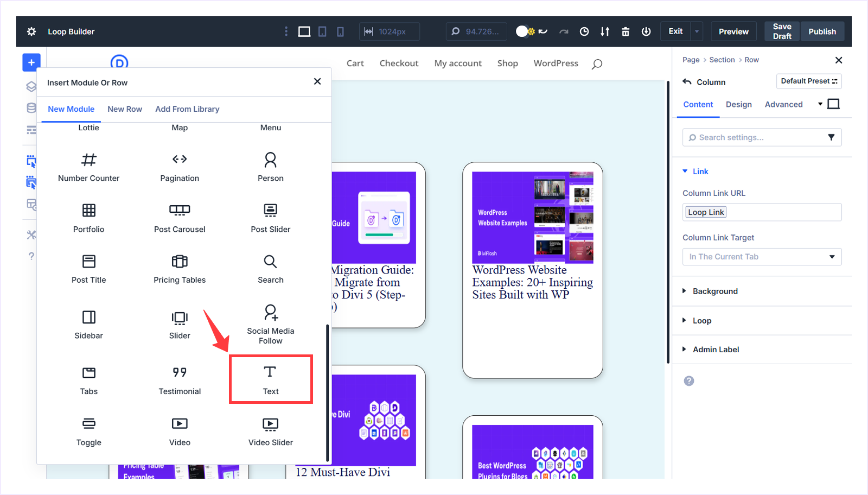
Task: Select the Text module
Action: coord(270,379)
